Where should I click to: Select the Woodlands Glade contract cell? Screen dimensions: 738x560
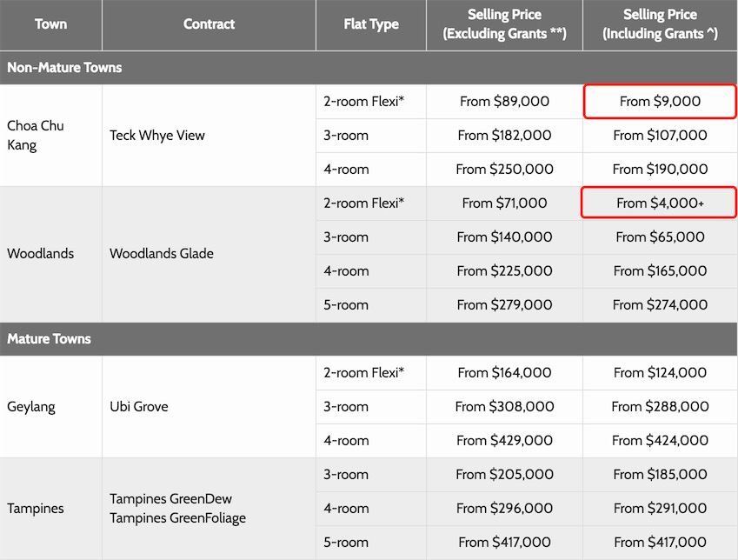click(161, 254)
